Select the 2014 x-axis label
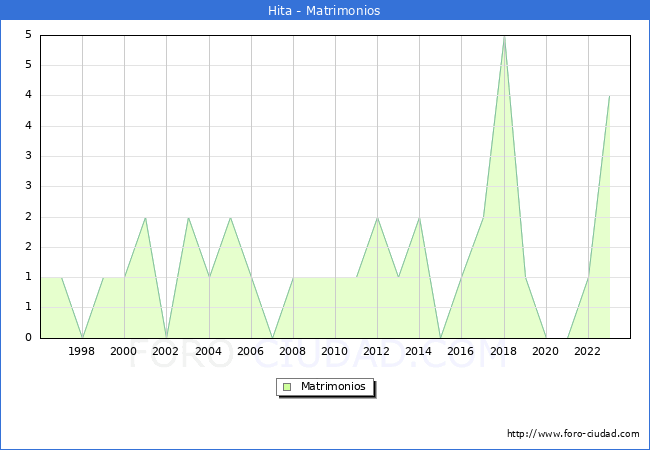This screenshot has width=650, height=450. pos(419,351)
